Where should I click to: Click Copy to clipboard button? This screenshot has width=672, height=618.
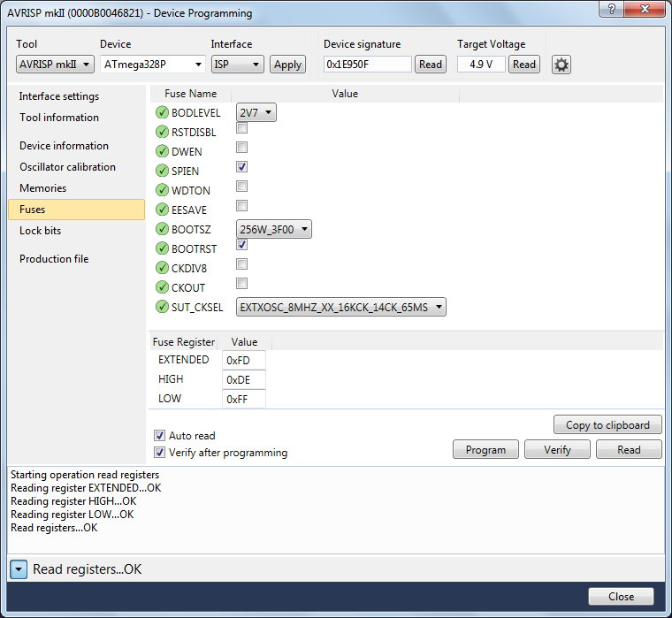click(607, 425)
